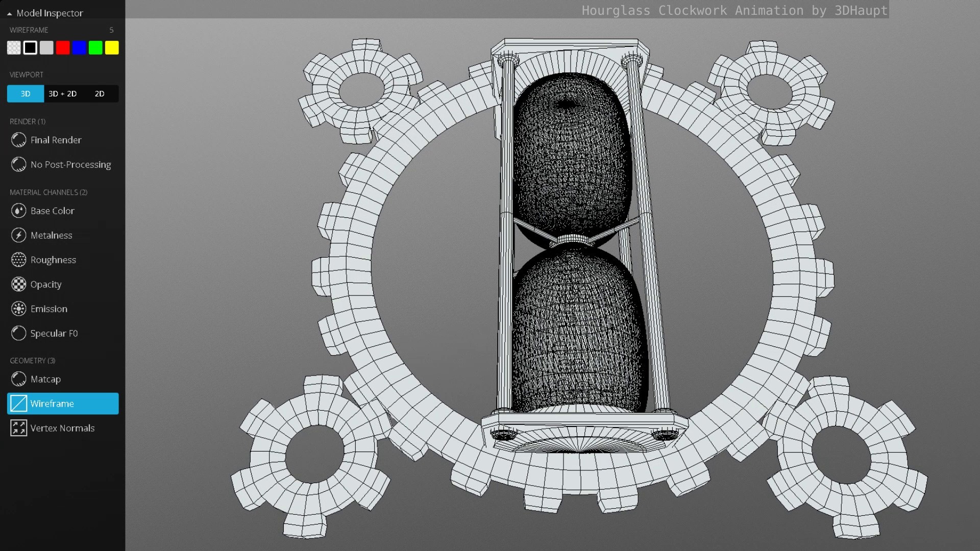Select the Specular F0 sphere icon
Screen dimensions: 980x551
(x=18, y=333)
